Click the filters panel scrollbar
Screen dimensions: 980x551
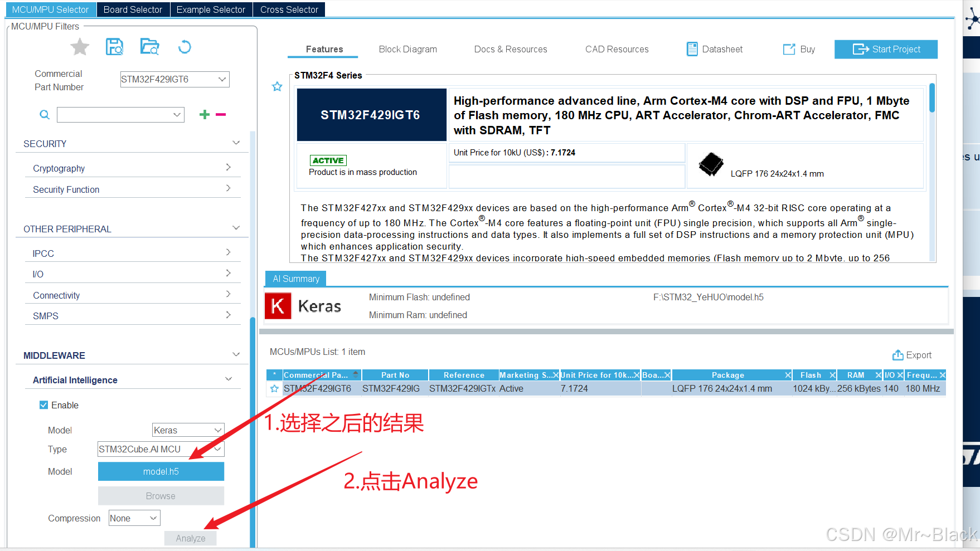click(253, 432)
